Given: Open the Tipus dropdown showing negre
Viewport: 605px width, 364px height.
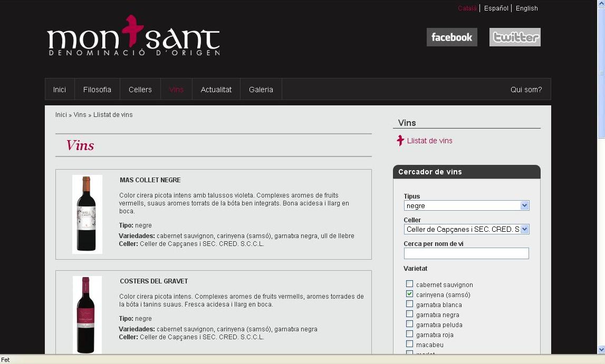Looking at the screenshot, I should point(466,205).
